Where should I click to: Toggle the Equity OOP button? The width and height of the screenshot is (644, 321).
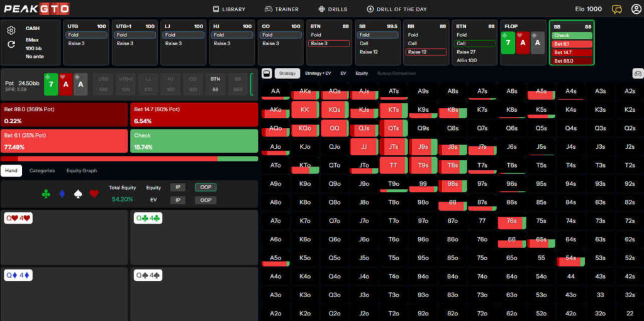pos(203,187)
